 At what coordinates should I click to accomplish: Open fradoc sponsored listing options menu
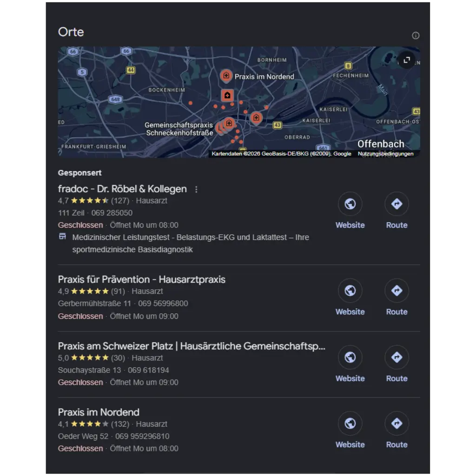tap(197, 190)
